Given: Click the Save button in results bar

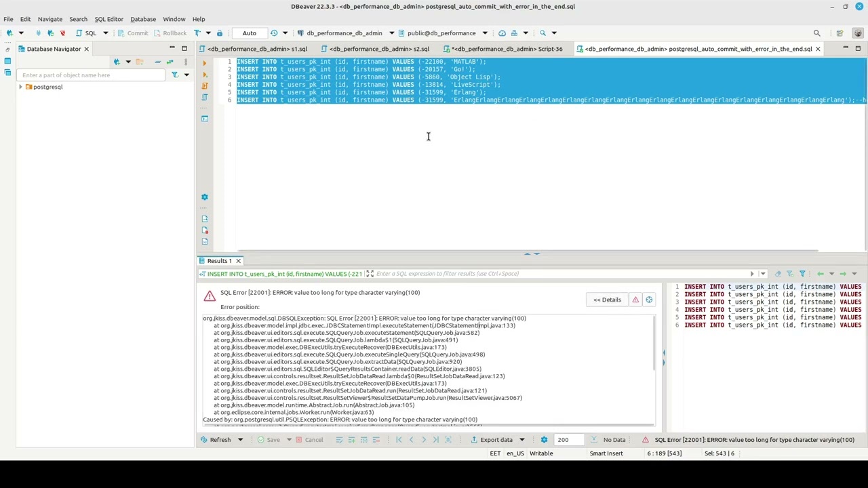Looking at the screenshot, I should click(269, 440).
